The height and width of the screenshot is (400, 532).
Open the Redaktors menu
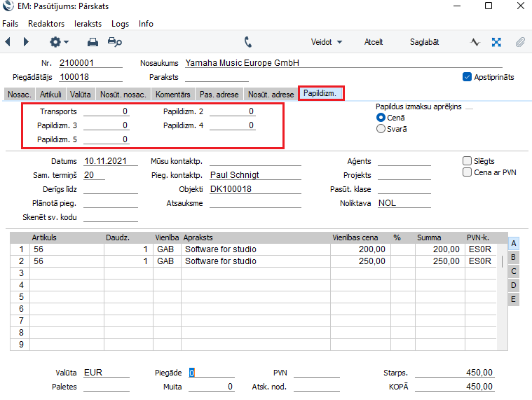tap(46, 24)
